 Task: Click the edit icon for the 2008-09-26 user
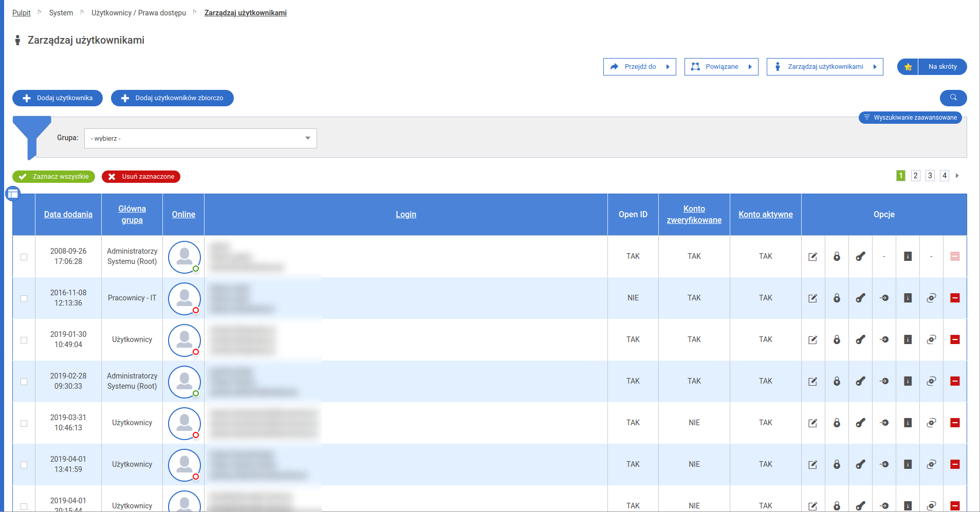[812, 257]
